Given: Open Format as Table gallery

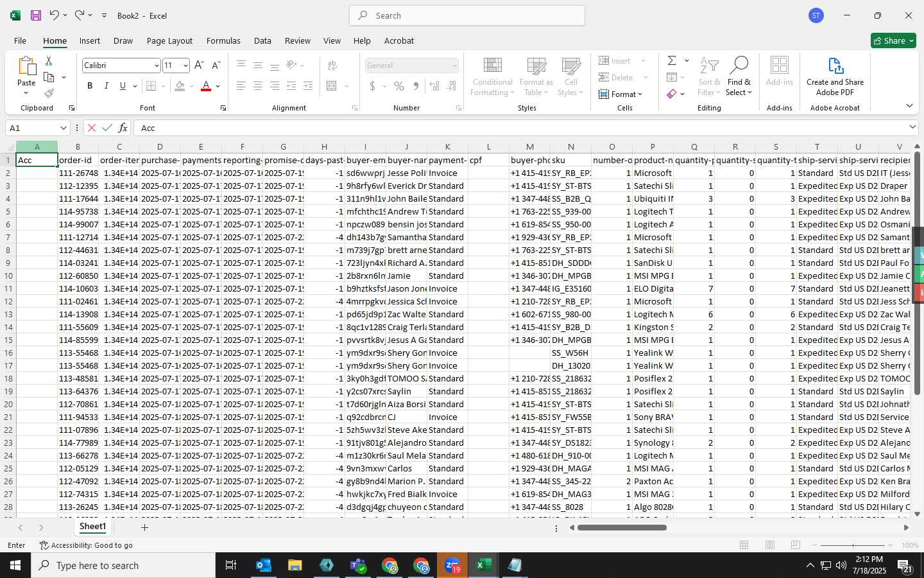Looking at the screenshot, I should point(536,77).
